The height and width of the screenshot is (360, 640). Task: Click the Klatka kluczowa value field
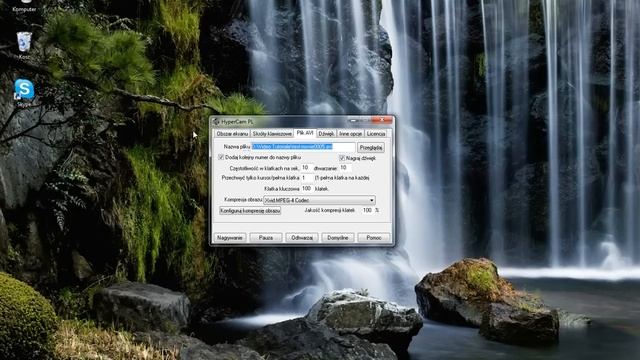(x=307, y=189)
